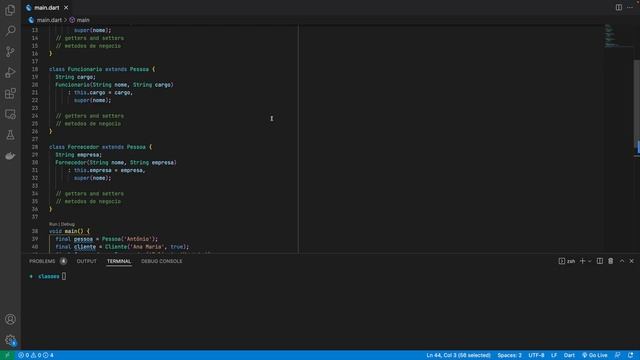The image size is (640, 360).
Task: Open the Search view in activity bar
Action: click(10, 31)
